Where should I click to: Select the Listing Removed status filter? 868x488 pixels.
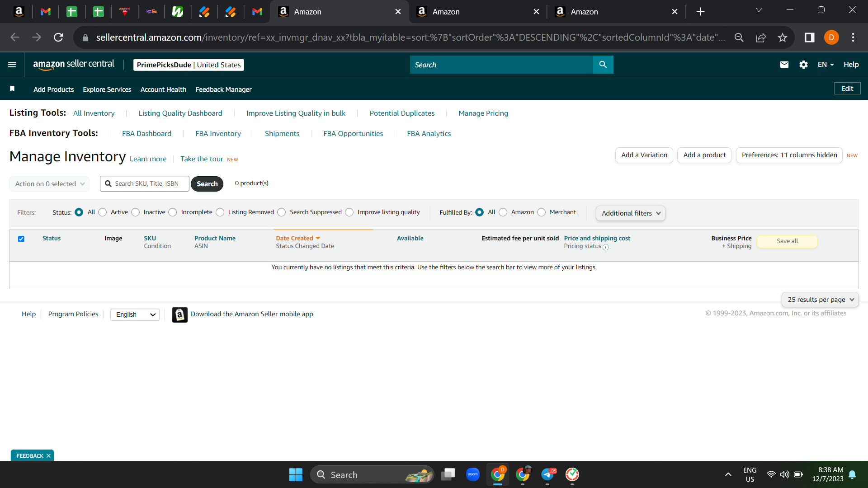220,212
